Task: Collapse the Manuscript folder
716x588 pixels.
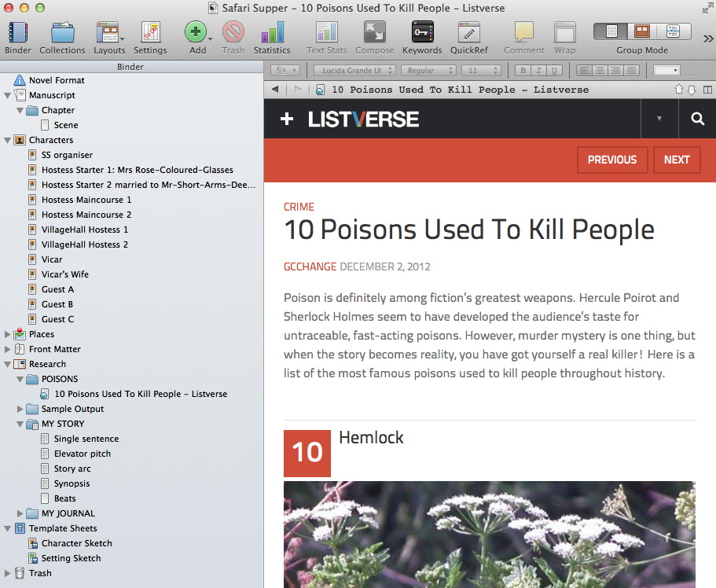Action: click(x=7, y=95)
